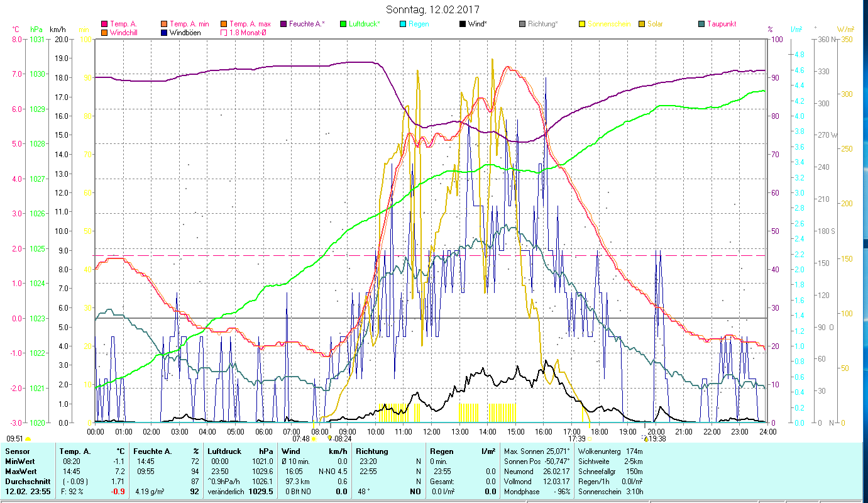The height and width of the screenshot is (503, 868).
Task: Click the magenta Temp. A. legend swatch
Action: pos(104,25)
